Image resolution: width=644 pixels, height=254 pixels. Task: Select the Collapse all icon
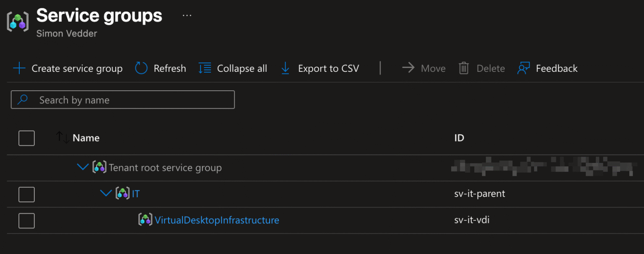pos(204,68)
